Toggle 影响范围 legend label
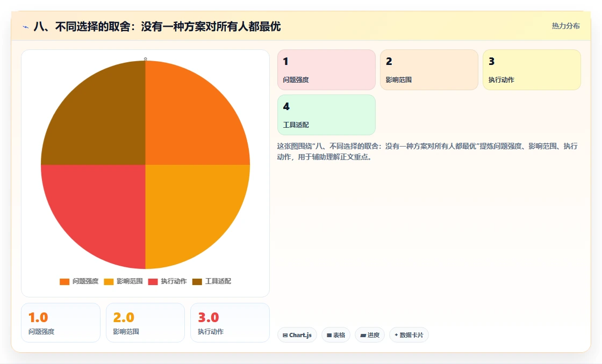 130,281
